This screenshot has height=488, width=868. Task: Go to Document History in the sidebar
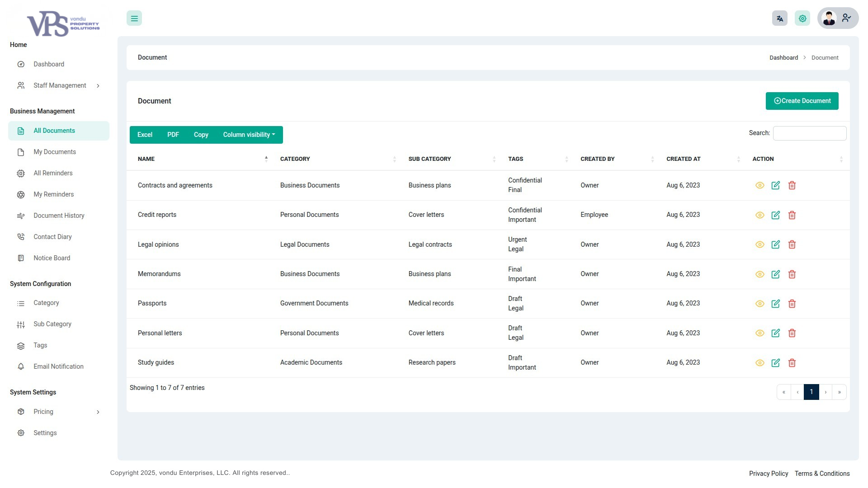pos(59,216)
